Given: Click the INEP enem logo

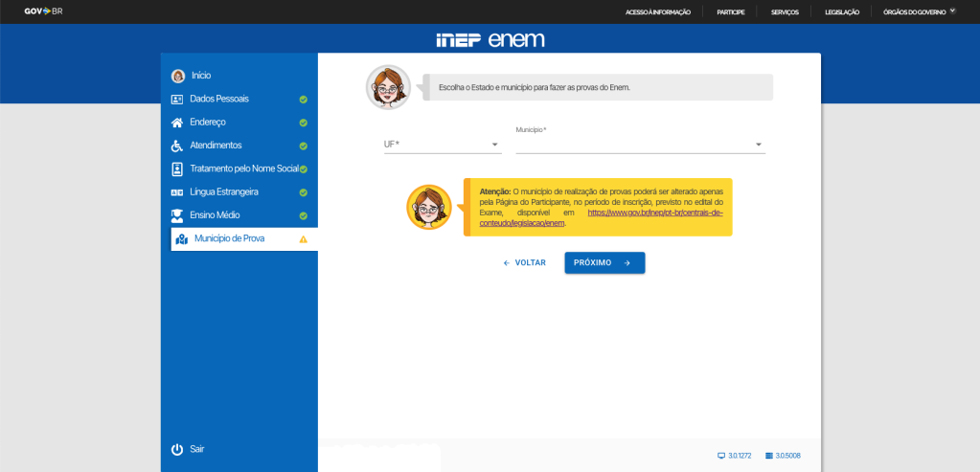Looking at the screenshot, I should pyautogui.click(x=490, y=40).
